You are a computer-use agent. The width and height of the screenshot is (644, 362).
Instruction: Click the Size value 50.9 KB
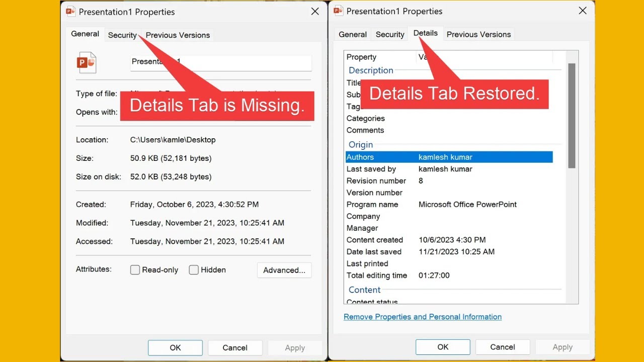(171, 158)
